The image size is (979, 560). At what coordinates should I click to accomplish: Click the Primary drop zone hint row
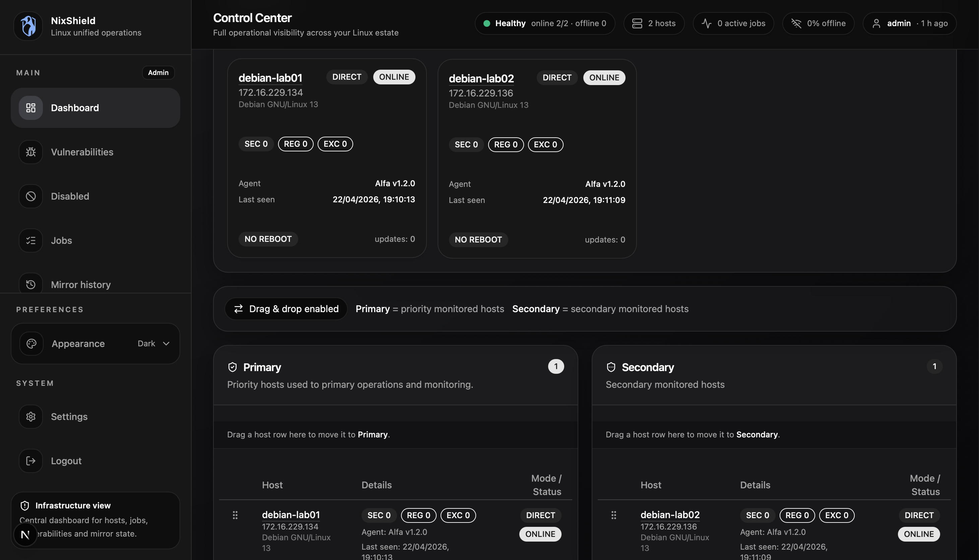click(395, 435)
